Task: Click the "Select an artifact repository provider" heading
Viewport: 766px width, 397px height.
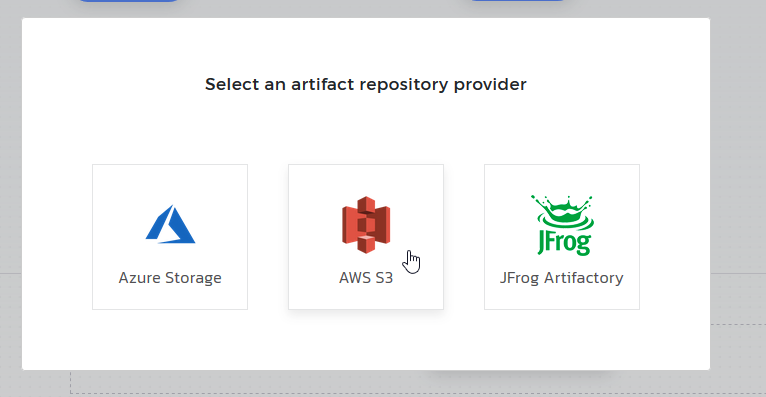Action: [x=366, y=84]
